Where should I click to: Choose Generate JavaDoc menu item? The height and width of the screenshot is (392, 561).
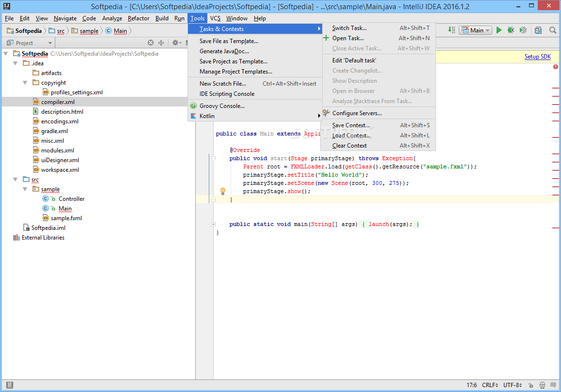click(x=255, y=51)
